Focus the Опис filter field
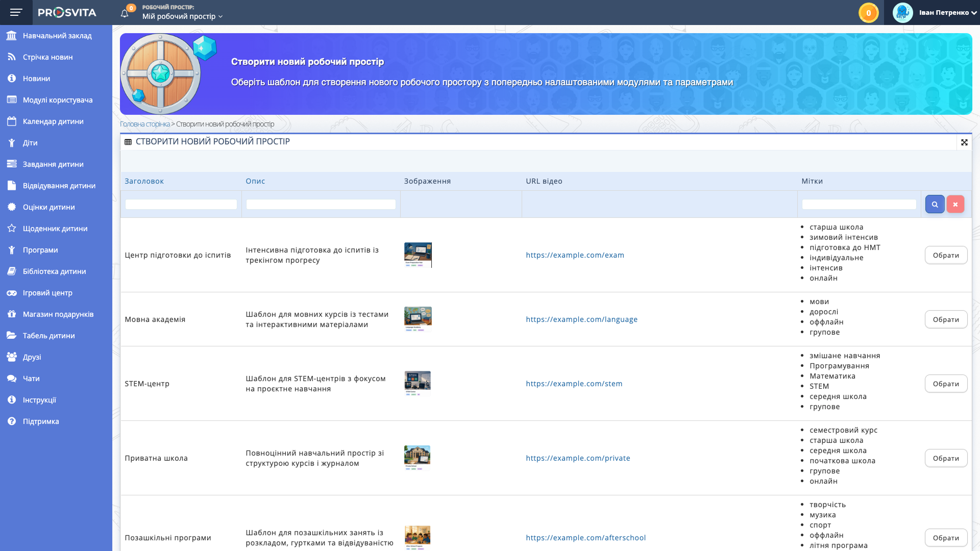This screenshot has height=551, width=980. pyautogui.click(x=321, y=204)
